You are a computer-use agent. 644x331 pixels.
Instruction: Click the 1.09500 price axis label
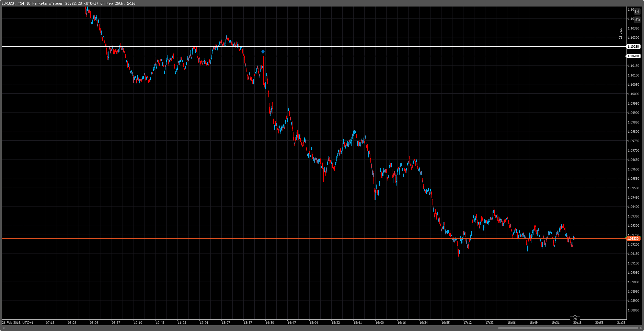(x=633, y=188)
